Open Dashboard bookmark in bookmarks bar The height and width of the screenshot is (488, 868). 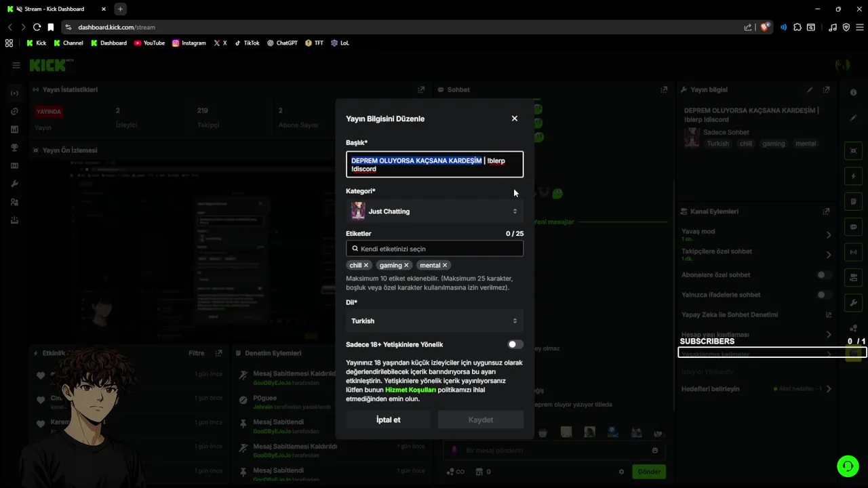108,43
